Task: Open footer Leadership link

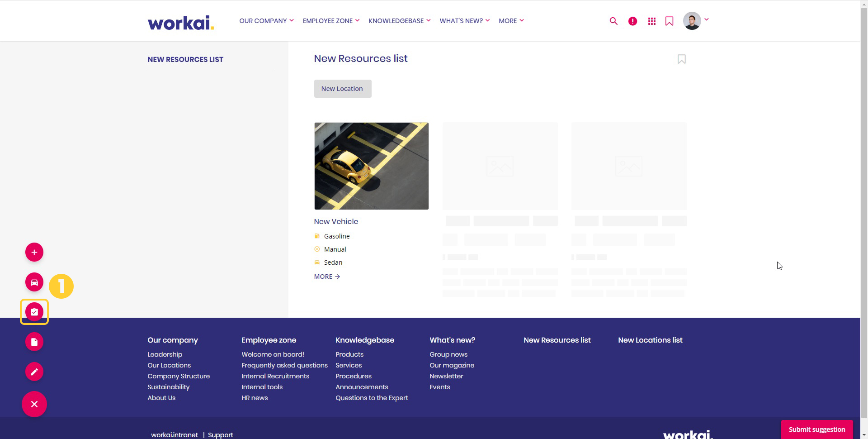Action: coord(165,354)
